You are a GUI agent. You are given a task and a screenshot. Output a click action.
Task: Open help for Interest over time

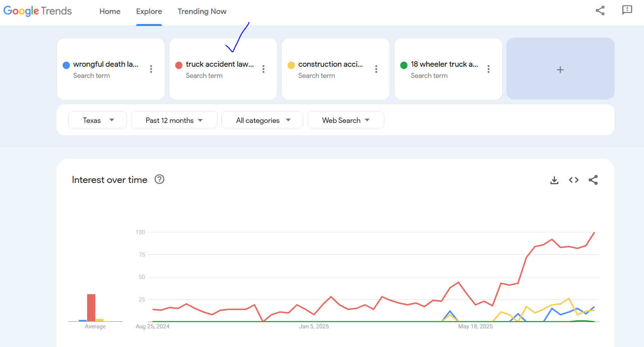click(159, 179)
